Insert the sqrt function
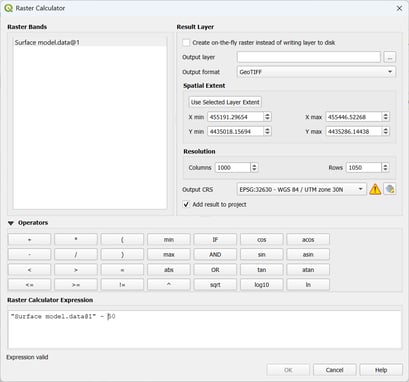This screenshot has height=382, width=409. [215, 285]
